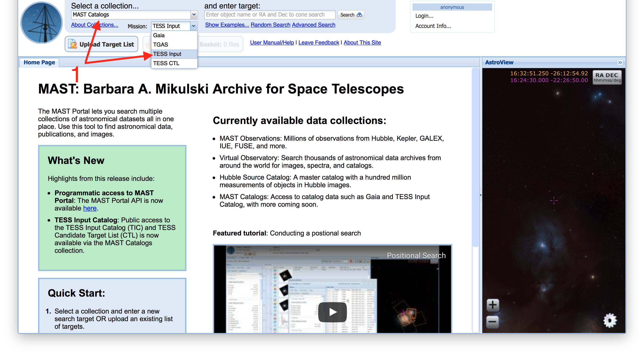Click the Upload Target List button
Screen dimensions: 644x355
pos(101,44)
